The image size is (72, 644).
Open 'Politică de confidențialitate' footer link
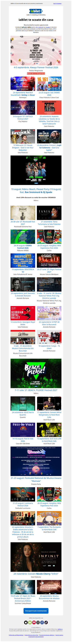point(16,635)
